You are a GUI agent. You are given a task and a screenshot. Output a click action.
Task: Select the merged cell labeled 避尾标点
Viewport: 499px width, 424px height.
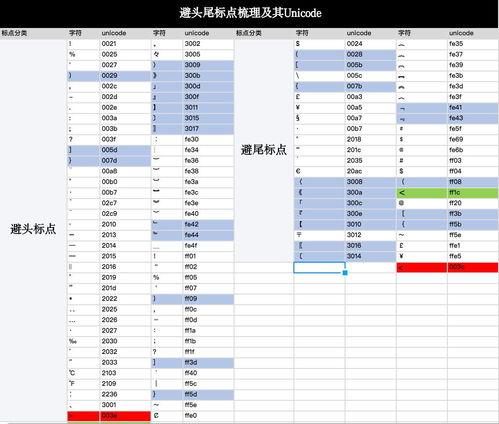coord(264,150)
